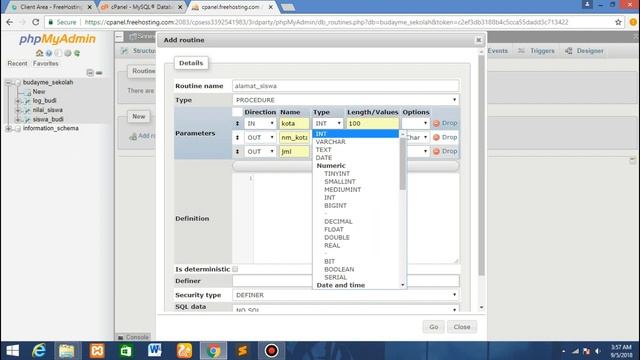640x360 pixels.
Task: Open Word from taskbar
Action: point(154,351)
